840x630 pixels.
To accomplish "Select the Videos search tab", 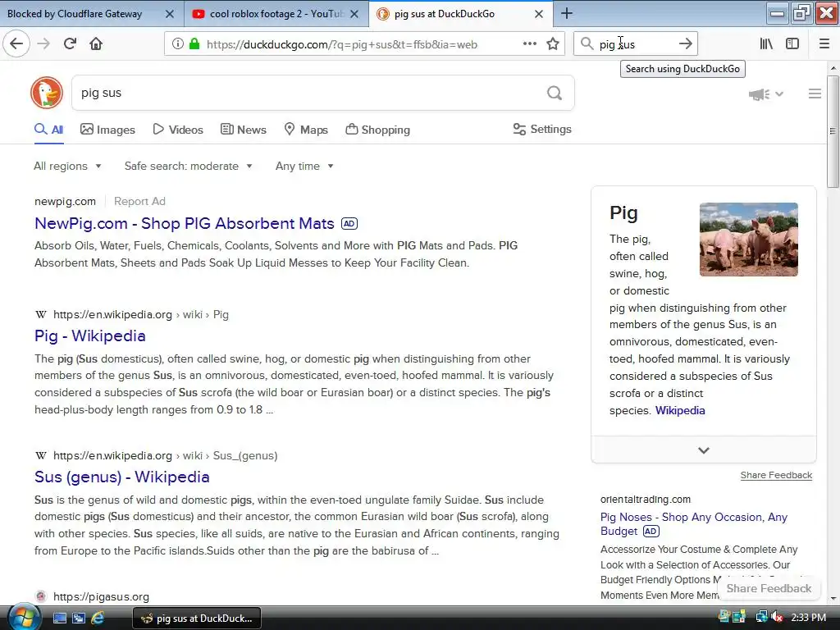I will coord(178,130).
